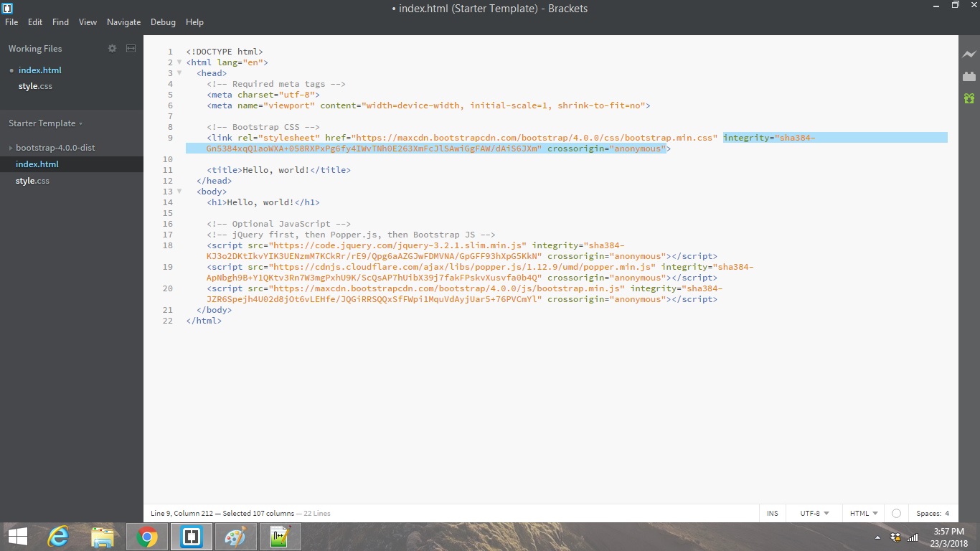980x551 pixels.
Task: Launch Internet Explorer from taskbar
Action: [59, 537]
